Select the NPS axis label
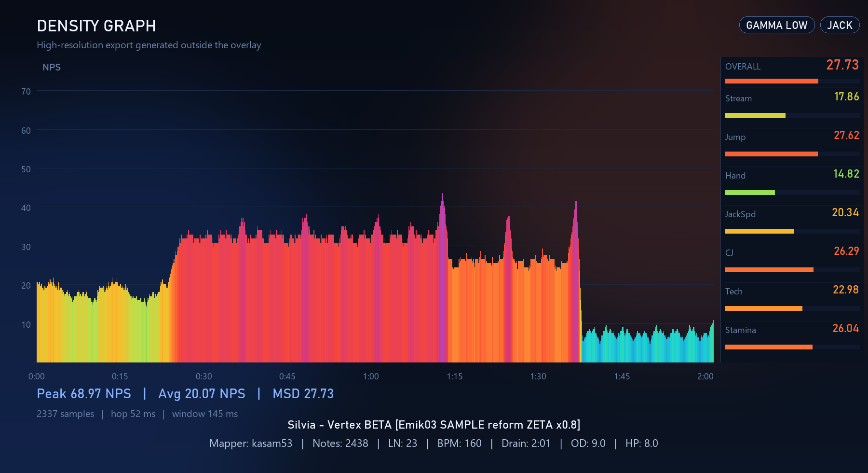This screenshot has width=868, height=473. tap(52, 67)
